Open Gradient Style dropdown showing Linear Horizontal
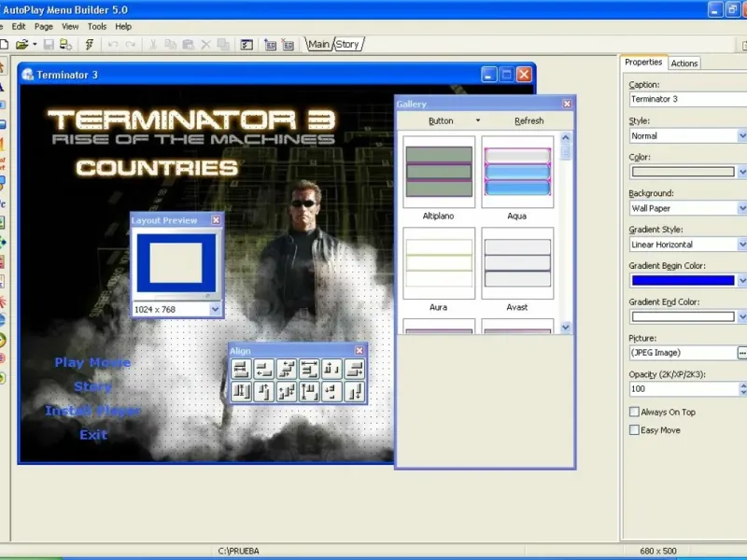This screenshot has width=747, height=560. coord(741,245)
